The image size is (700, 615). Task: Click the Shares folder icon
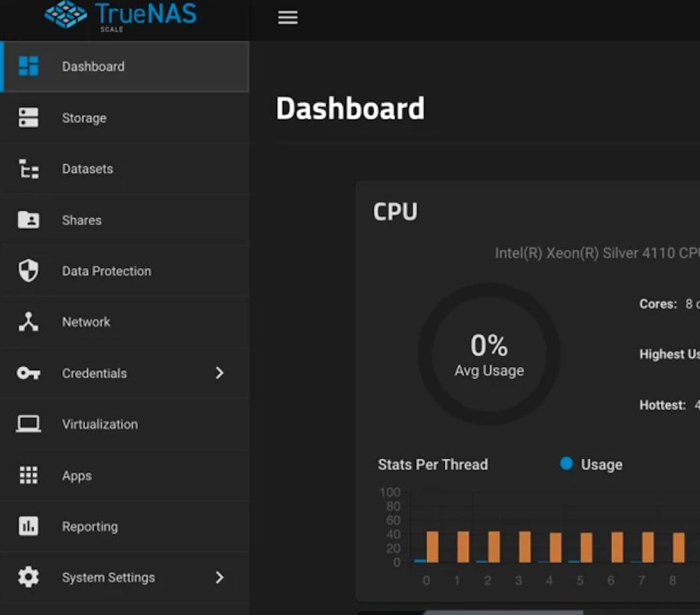28,221
